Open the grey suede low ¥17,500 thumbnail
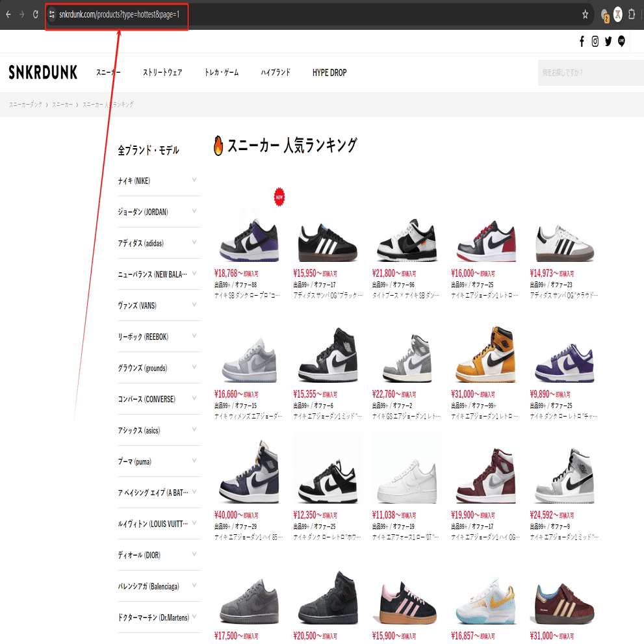Viewport: 644px width, 644px height. click(x=249, y=602)
